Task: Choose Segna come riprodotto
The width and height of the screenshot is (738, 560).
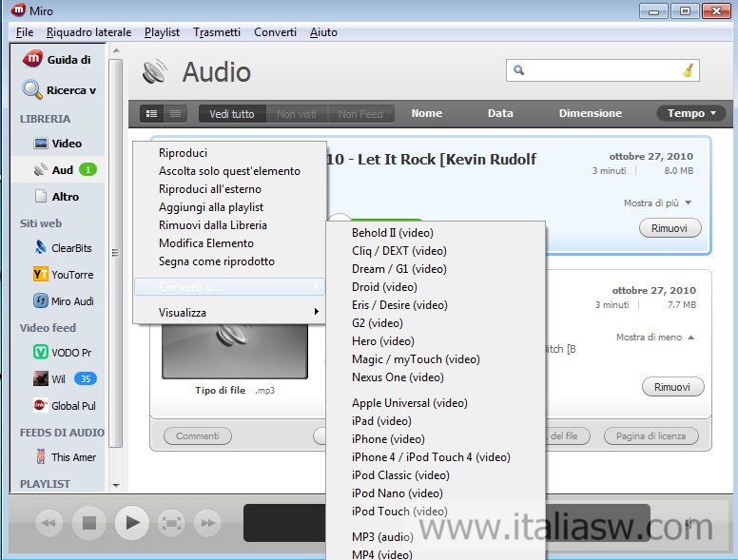Action: (x=230, y=261)
